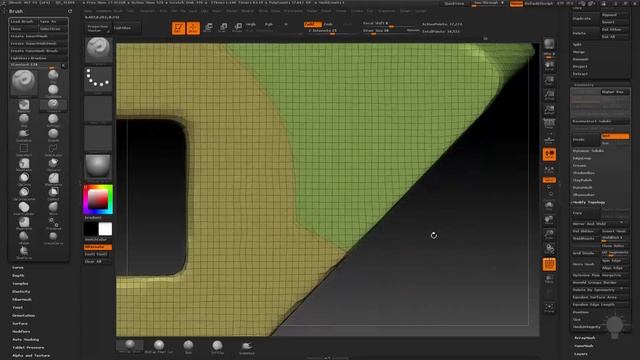This screenshot has width=640, height=360.
Task: Open the Projection Master button
Action: click(98, 28)
